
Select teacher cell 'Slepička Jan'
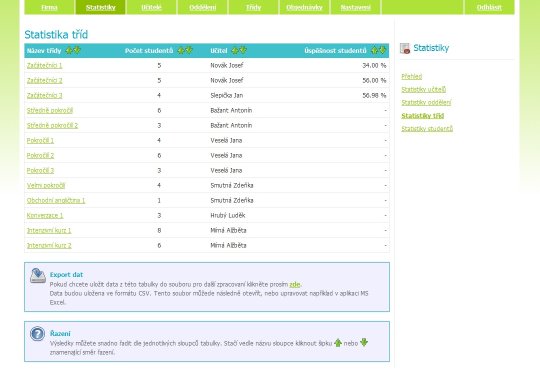coord(227,95)
